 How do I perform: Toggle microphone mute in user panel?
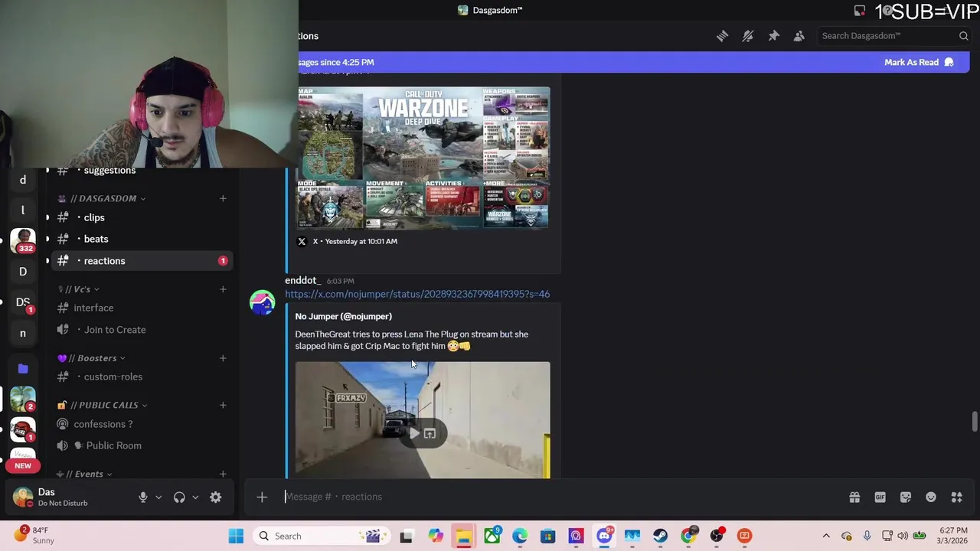[143, 497]
